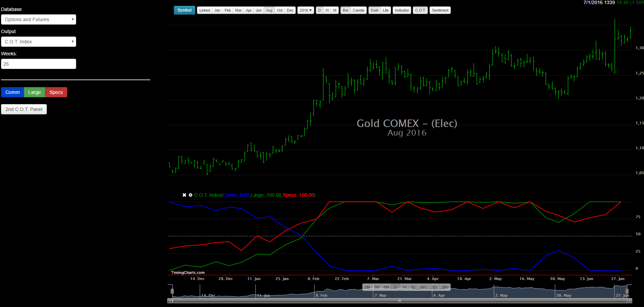Click the TimingCharts.com credit link
This screenshot has width=644, height=307.
pos(188,273)
